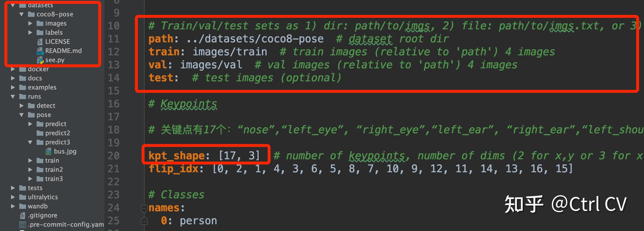Click the see.py Python file icon
The image size is (644, 231).
[x=40, y=60]
